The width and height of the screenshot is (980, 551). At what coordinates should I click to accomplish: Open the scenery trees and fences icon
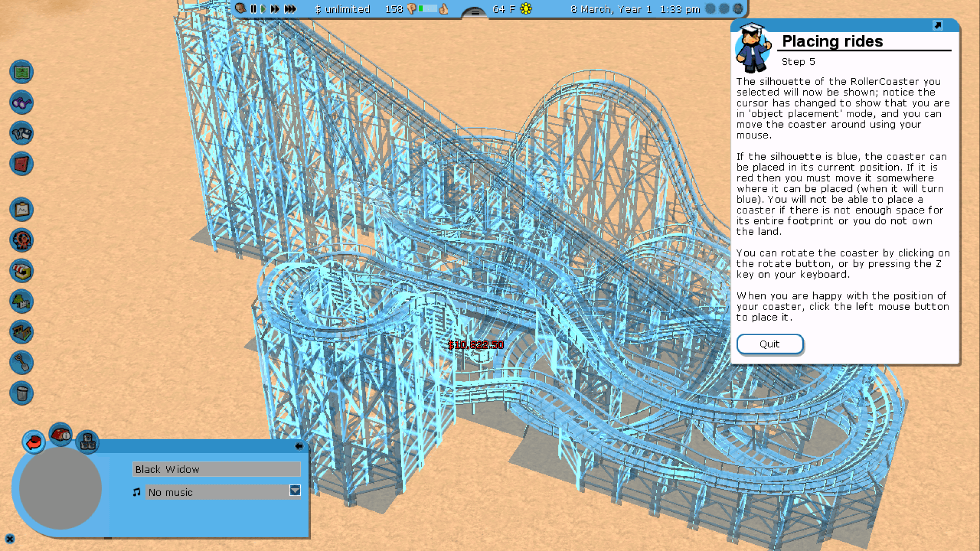(21, 302)
